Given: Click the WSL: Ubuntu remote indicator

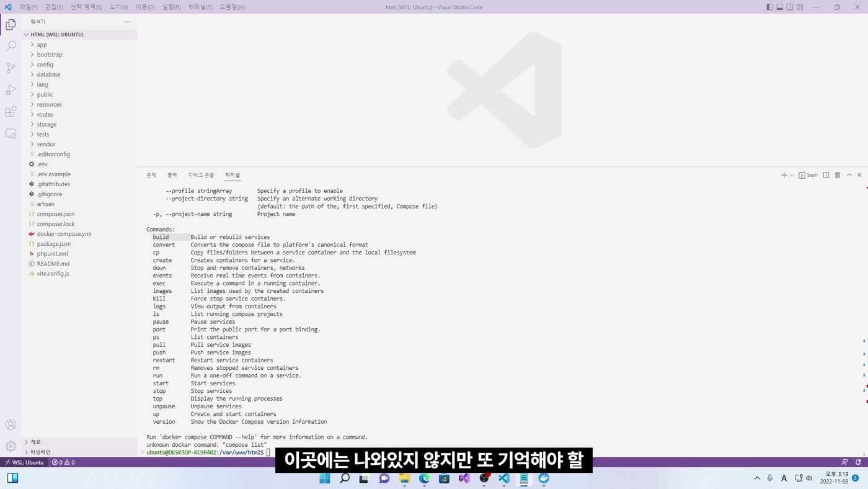Looking at the screenshot, I should point(25,462).
